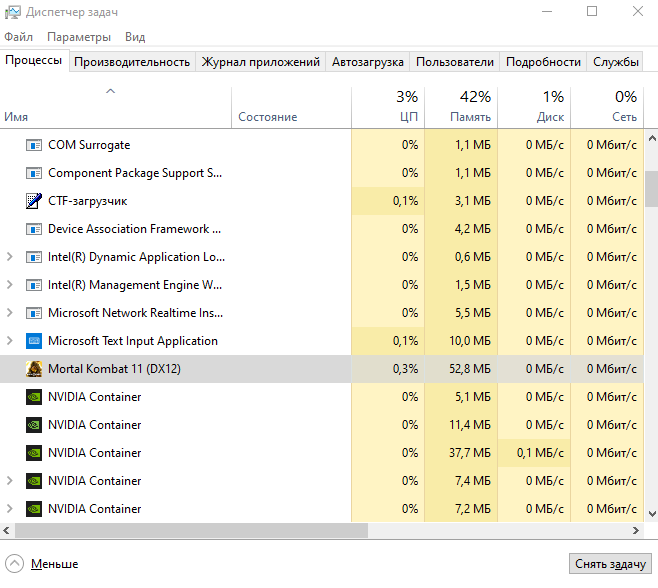Click the vertical scrollbar down arrow
This screenshot has height=588, width=658.
(x=652, y=514)
